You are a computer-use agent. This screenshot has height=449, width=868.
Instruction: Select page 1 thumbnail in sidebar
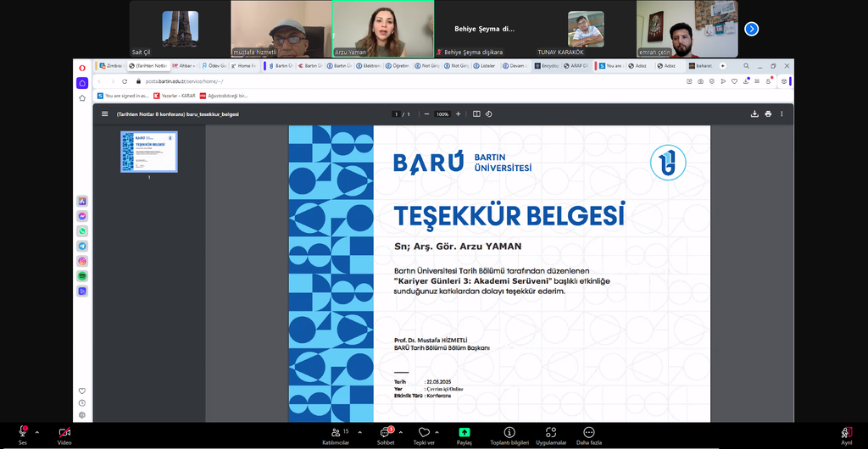[149, 152]
